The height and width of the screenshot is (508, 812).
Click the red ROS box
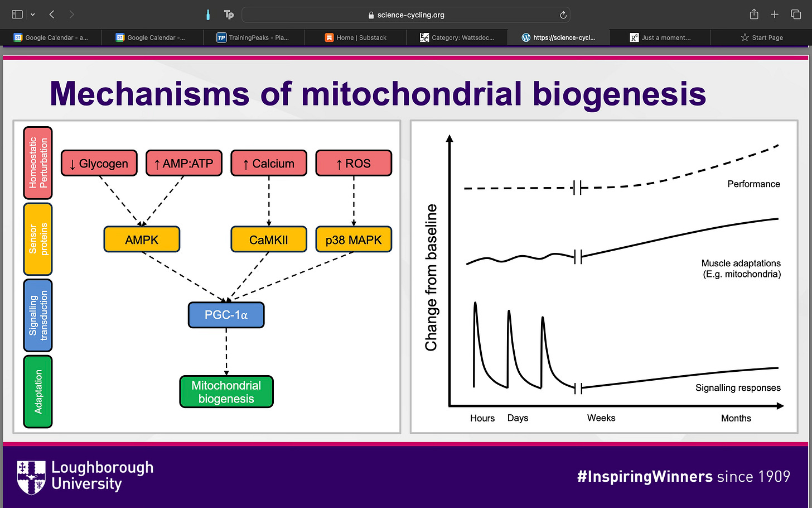coord(354,163)
